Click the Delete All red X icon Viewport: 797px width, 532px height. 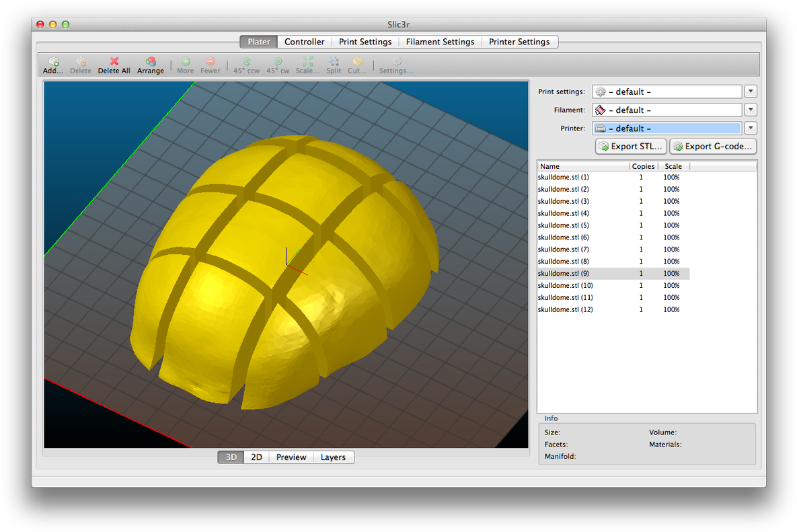[x=114, y=62]
